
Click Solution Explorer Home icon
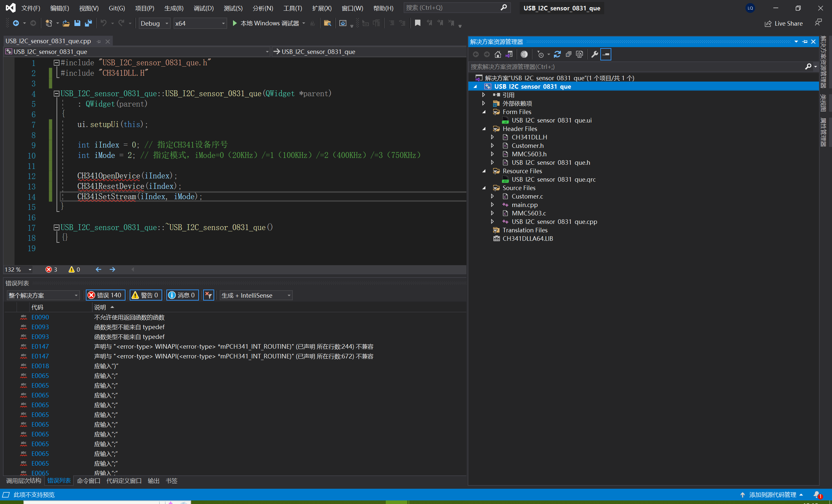point(498,54)
